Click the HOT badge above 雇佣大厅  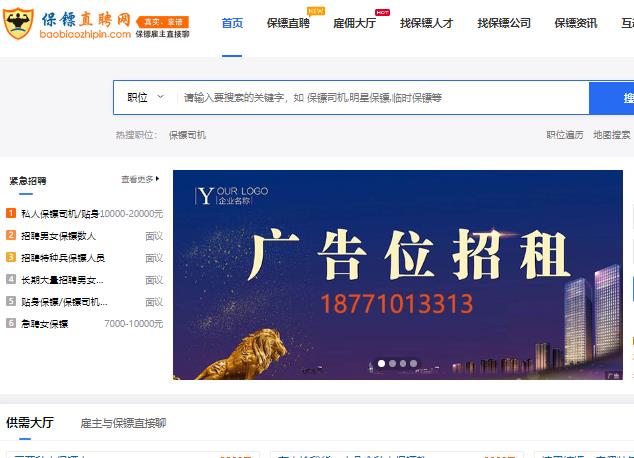382,12
